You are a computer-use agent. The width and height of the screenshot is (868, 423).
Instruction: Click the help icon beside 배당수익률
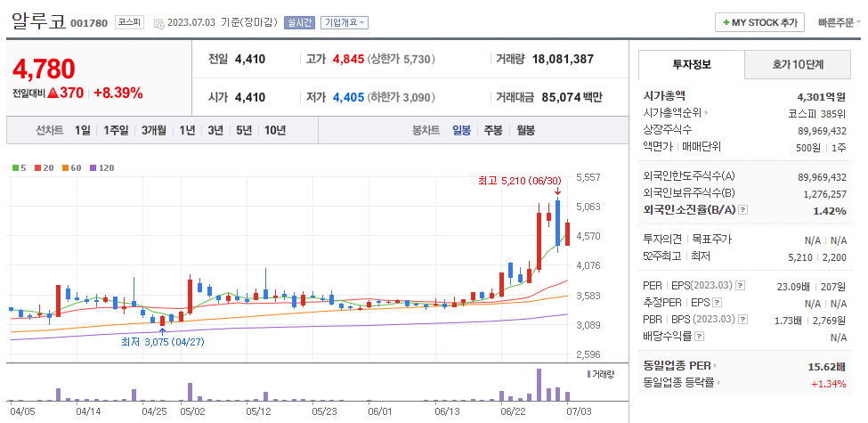point(700,336)
